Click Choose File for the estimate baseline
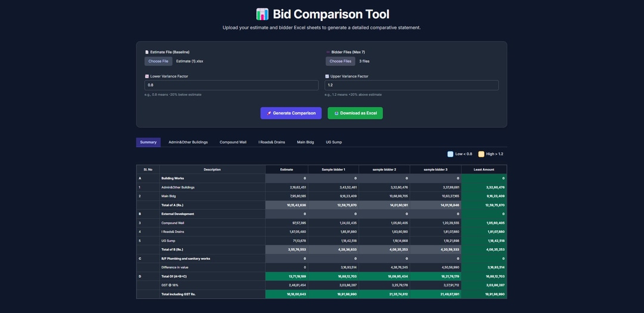 click(158, 61)
